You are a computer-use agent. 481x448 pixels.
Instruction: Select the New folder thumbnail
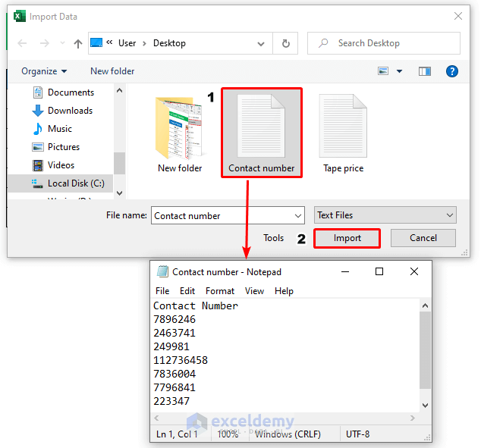coord(180,134)
